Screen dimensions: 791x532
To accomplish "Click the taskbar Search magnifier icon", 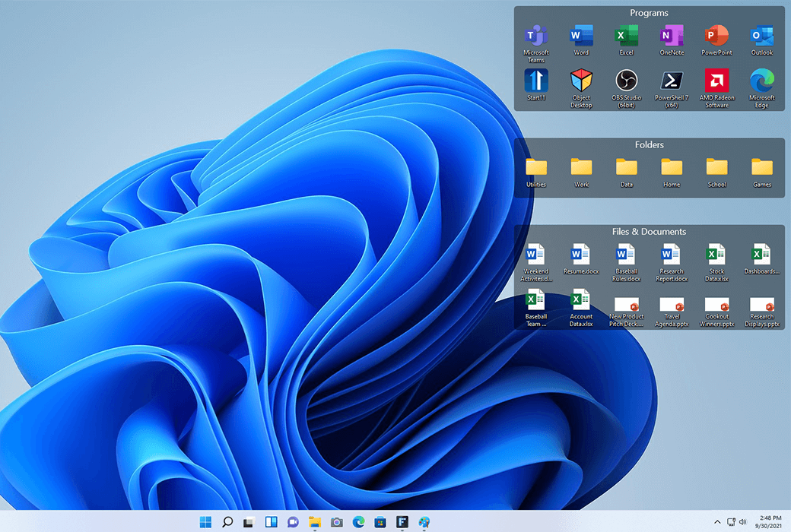I will point(227,522).
